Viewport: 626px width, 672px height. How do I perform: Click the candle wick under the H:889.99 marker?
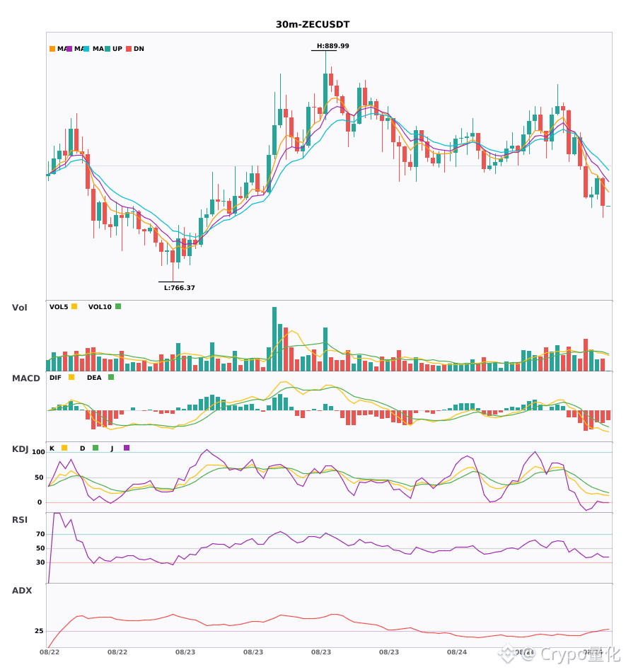click(325, 62)
